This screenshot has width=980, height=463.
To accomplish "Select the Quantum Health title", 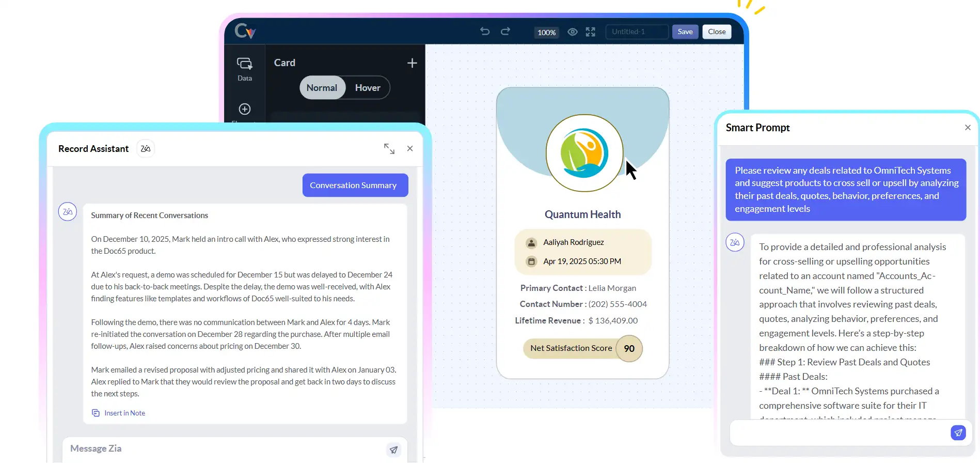I will 582,214.
